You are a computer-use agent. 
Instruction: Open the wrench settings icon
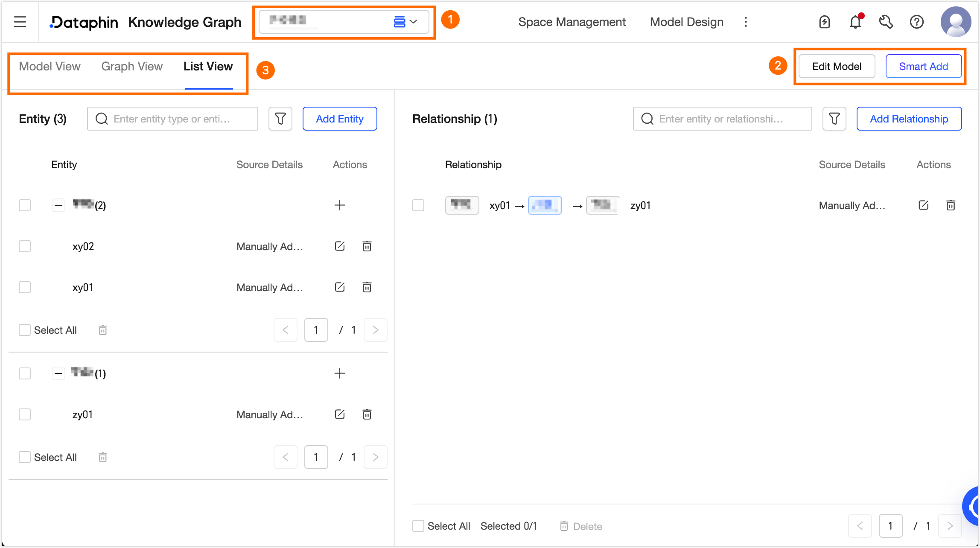point(886,22)
